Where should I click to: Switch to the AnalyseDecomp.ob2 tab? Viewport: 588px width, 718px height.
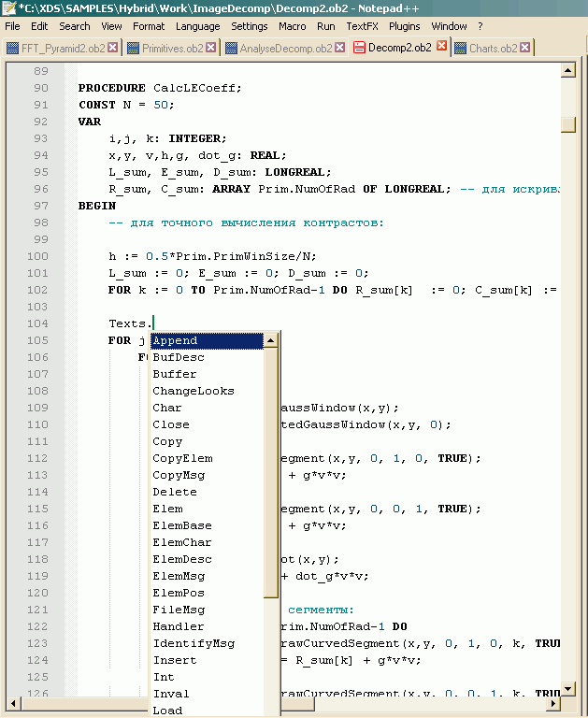coord(284,48)
